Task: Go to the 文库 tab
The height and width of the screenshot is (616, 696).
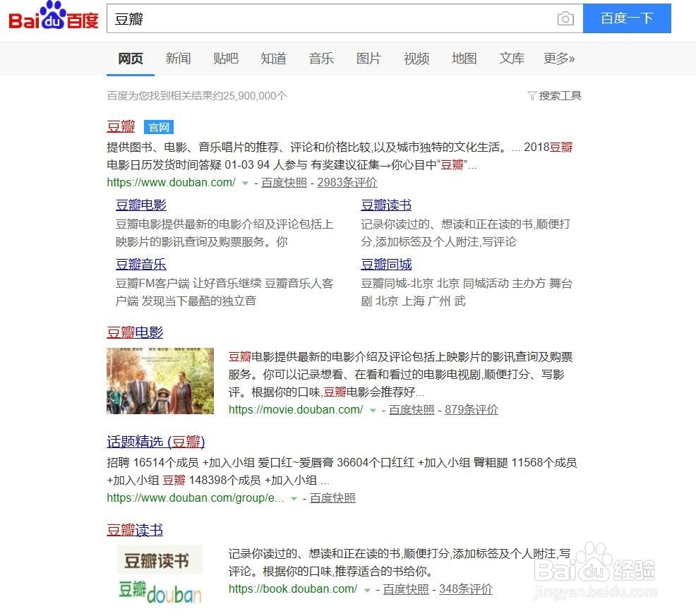Action: (511, 59)
